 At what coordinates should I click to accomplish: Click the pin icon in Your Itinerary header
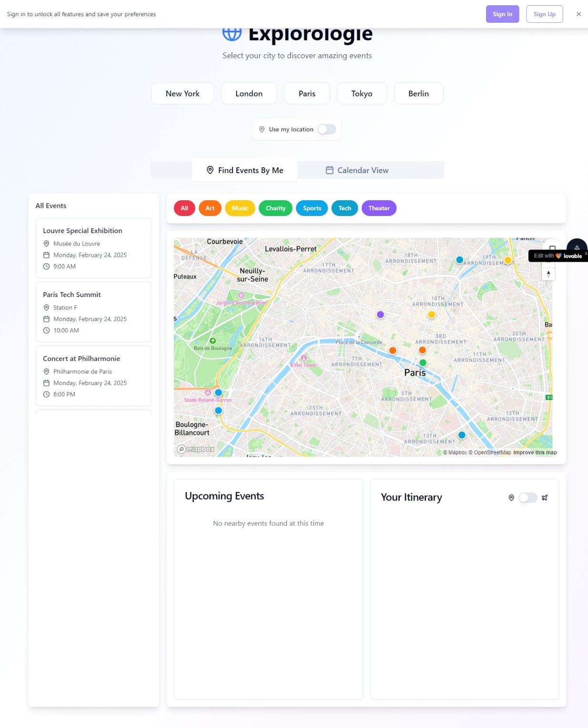click(511, 498)
